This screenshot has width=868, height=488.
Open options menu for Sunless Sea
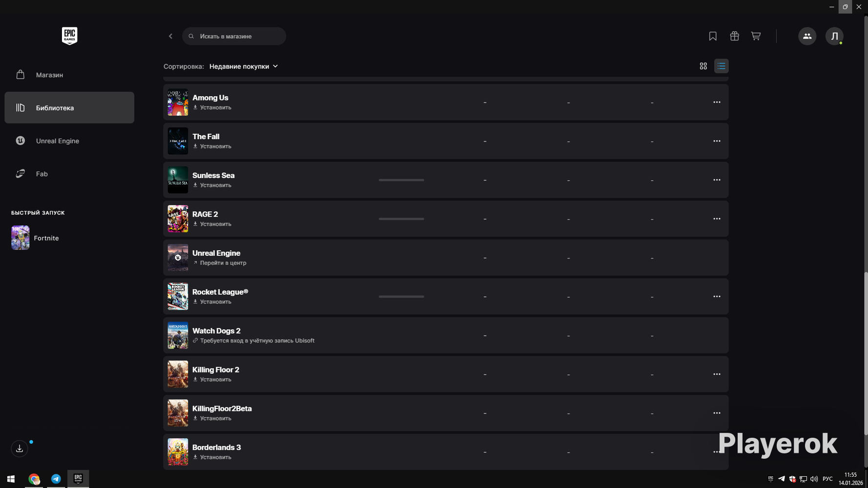point(717,180)
